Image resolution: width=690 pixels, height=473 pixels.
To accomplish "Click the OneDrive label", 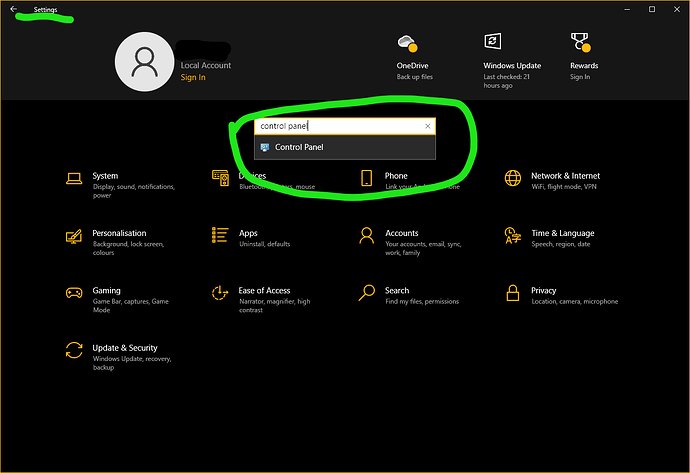I will (412, 66).
